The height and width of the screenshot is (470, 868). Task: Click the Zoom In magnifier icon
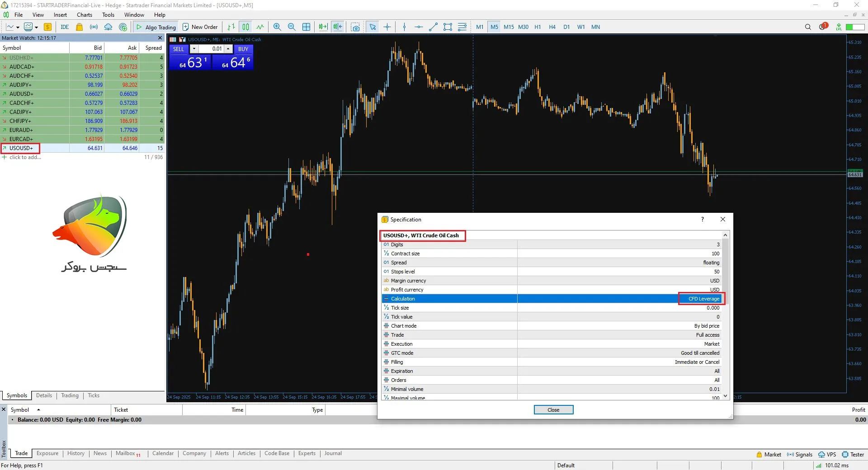pos(277,27)
